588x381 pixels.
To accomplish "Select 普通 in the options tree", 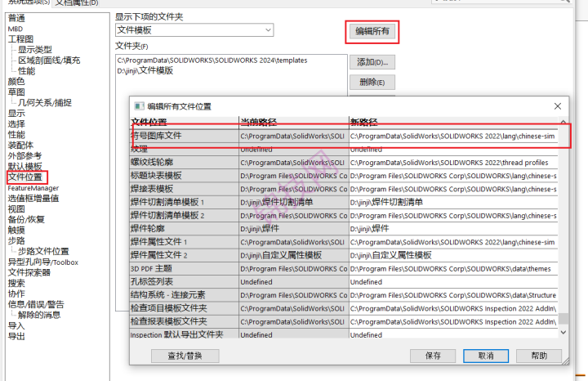I will tap(16, 18).
